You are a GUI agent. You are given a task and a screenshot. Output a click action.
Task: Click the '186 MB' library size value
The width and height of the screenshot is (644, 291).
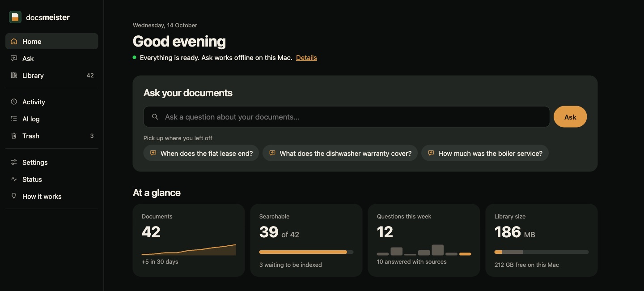(x=515, y=232)
